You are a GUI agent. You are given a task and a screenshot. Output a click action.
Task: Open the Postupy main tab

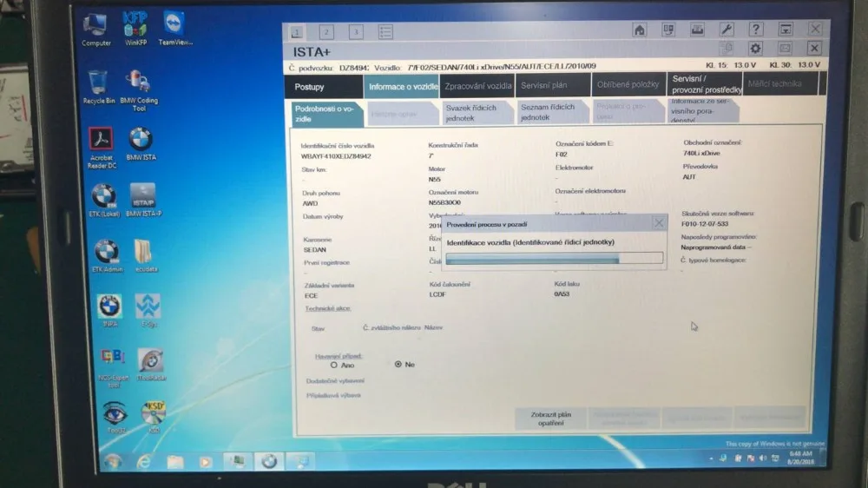324,87
